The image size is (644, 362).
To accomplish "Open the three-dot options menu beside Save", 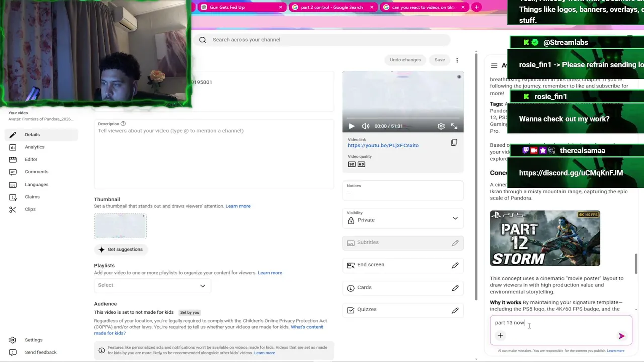I will 457,60.
